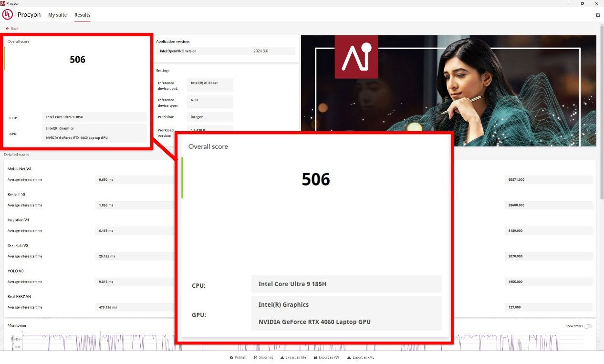Screen dimensions: 604x364
Task: Click the Detailed scores section label
Action: coord(16,155)
